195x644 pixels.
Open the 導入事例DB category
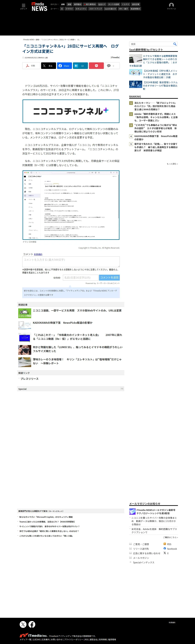click(x=90, y=4)
